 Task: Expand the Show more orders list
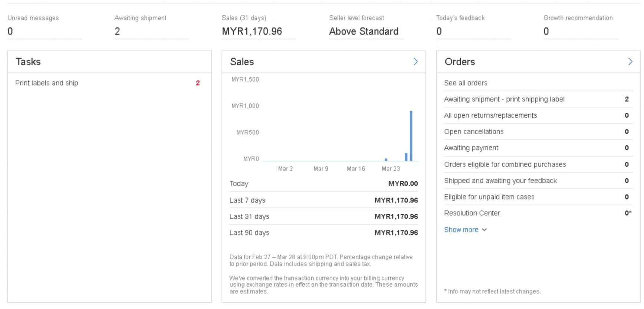pos(465,230)
